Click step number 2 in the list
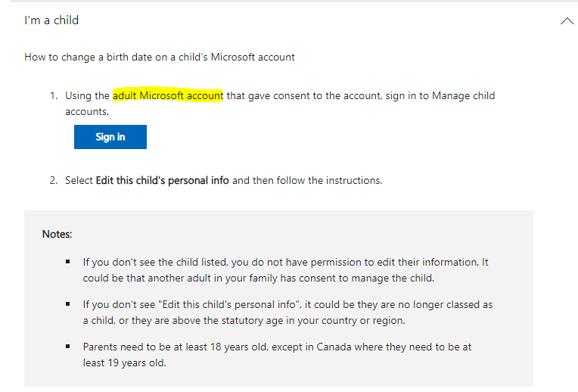 pyautogui.click(x=54, y=180)
